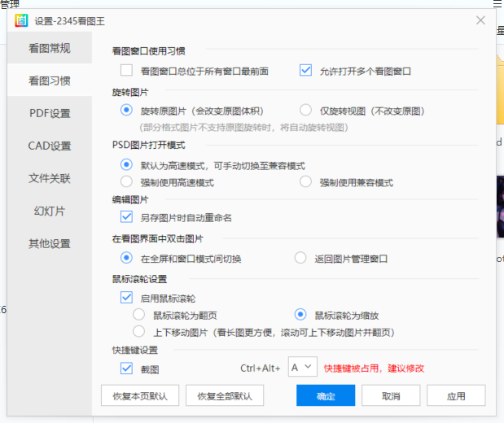Click the 2345看图王 app icon in title bar
Screen dimensions: 504x423
(20, 20)
